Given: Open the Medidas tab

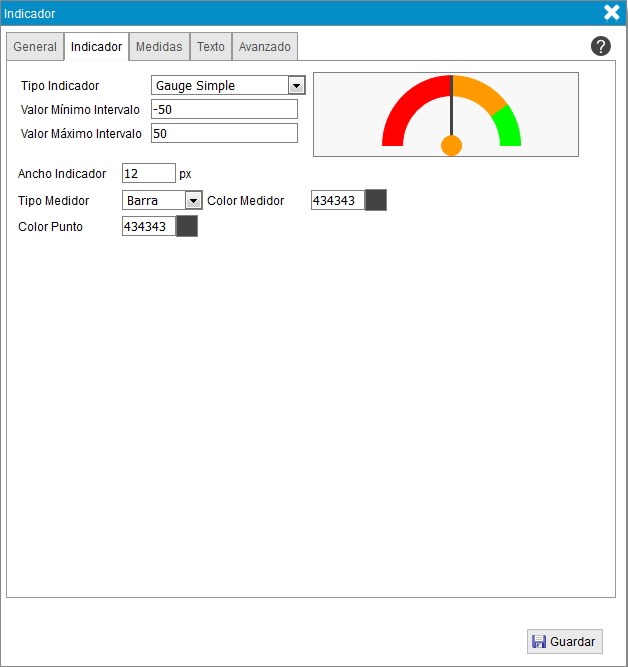Looking at the screenshot, I should (x=159, y=47).
